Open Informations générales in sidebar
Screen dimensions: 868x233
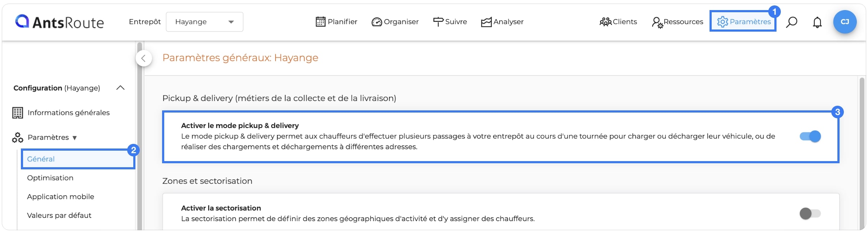68,113
